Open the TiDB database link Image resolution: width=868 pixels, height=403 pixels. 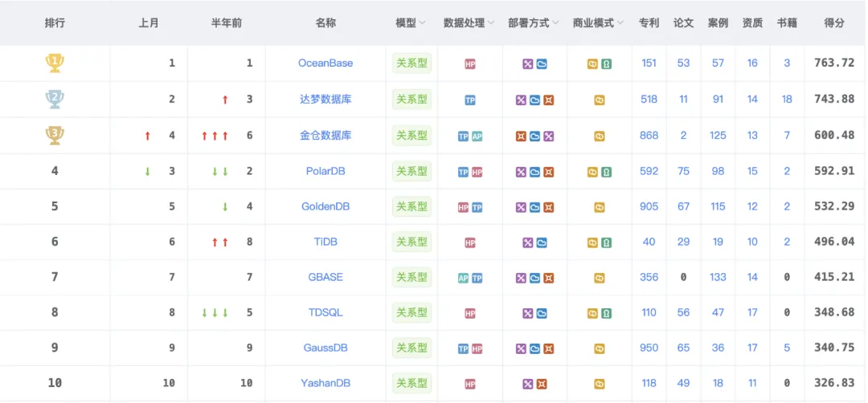(x=325, y=242)
